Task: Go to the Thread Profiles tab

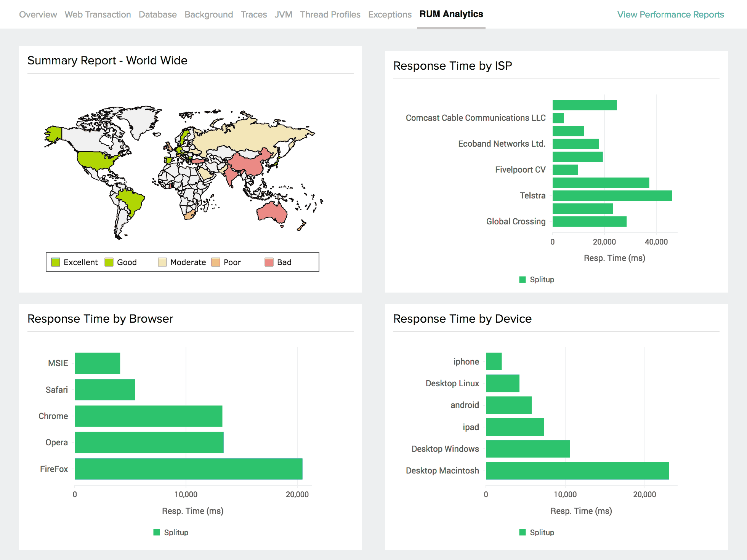Action: pos(330,14)
